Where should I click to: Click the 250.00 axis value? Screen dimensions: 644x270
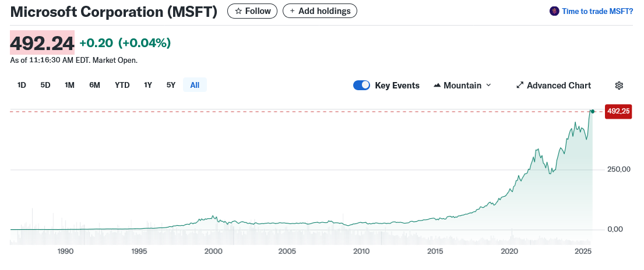pos(619,169)
